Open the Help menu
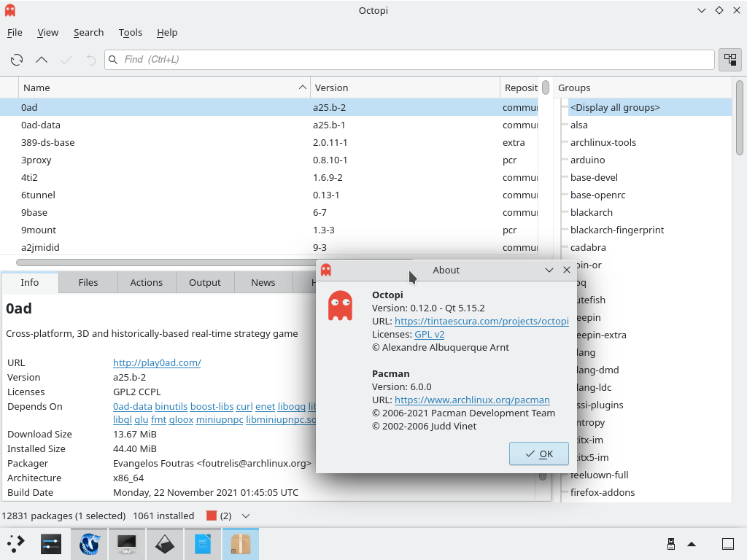The image size is (747, 560). (x=167, y=32)
